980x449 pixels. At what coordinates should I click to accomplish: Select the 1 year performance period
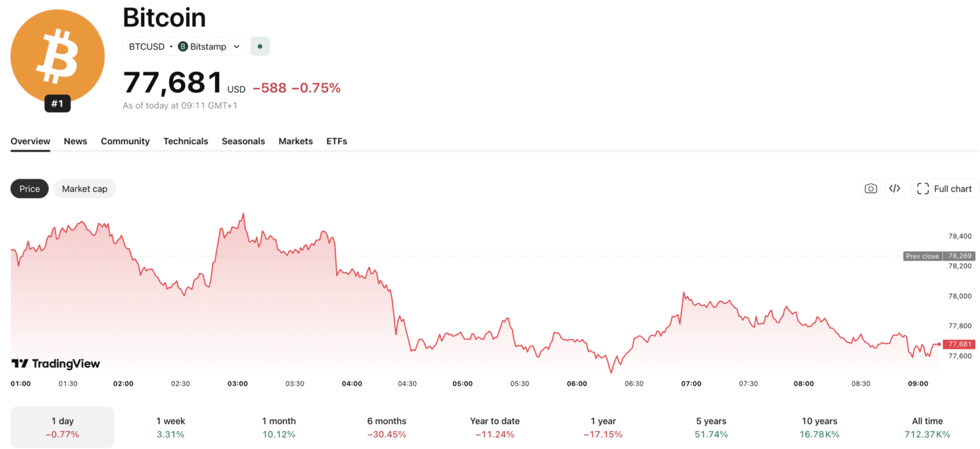point(603,427)
